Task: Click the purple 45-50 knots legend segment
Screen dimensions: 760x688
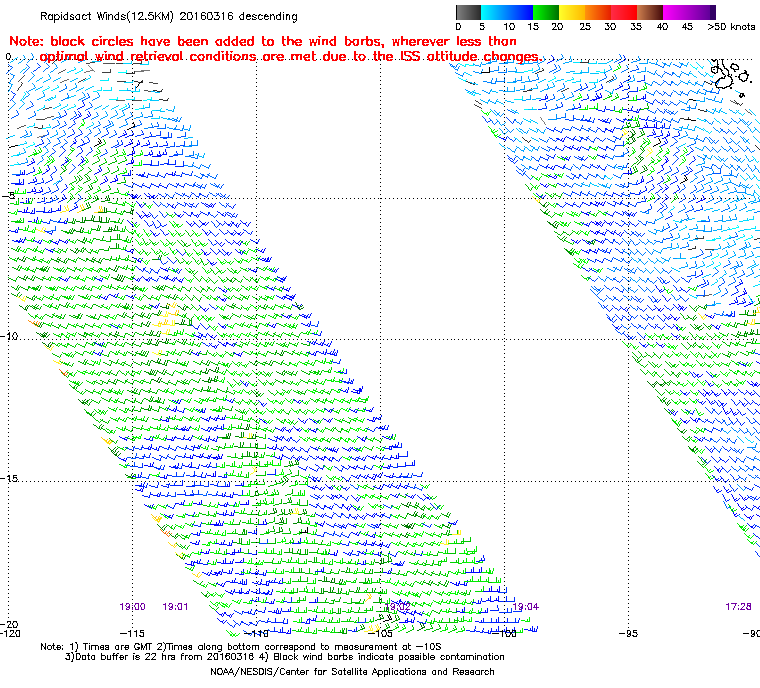Action: click(701, 12)
